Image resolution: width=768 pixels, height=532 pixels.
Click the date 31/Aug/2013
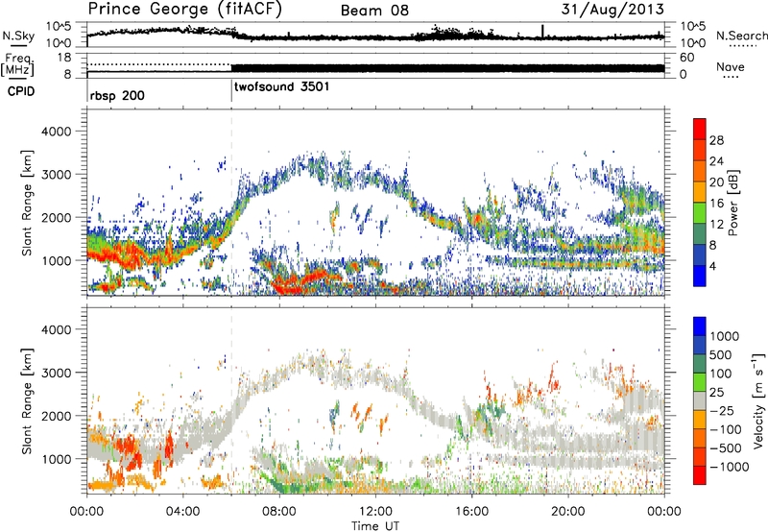(612, 10)
